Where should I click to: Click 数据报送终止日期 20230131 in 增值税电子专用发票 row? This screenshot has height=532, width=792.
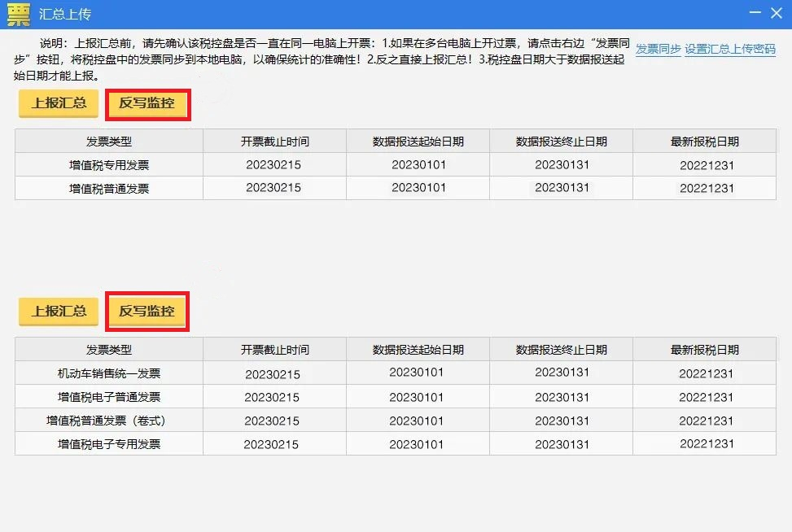tap(562, 445)
